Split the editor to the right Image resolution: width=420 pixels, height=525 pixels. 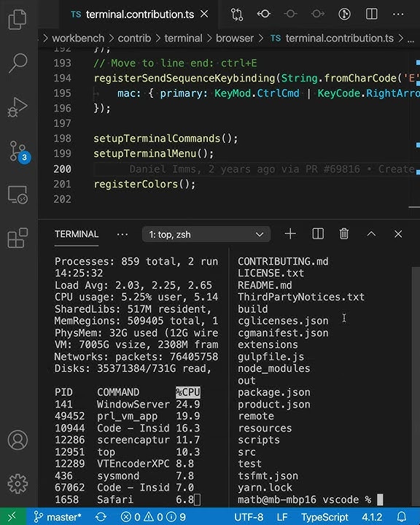pyautogui.click(x=371, y=14)
